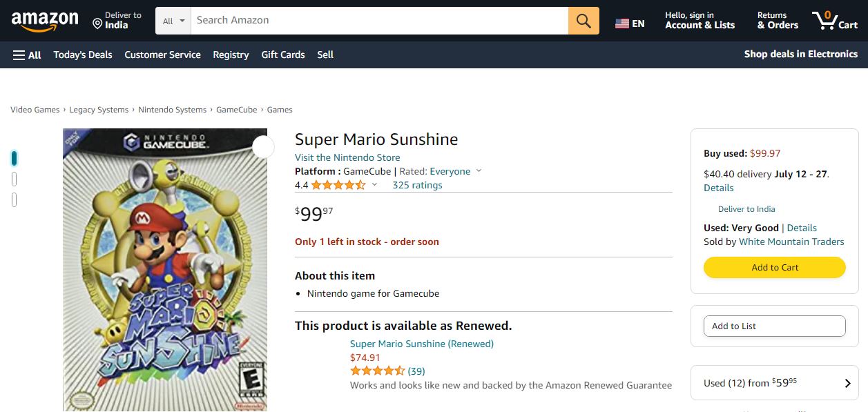Select the first image thumbnail in the sidebar

click(14, 158)
